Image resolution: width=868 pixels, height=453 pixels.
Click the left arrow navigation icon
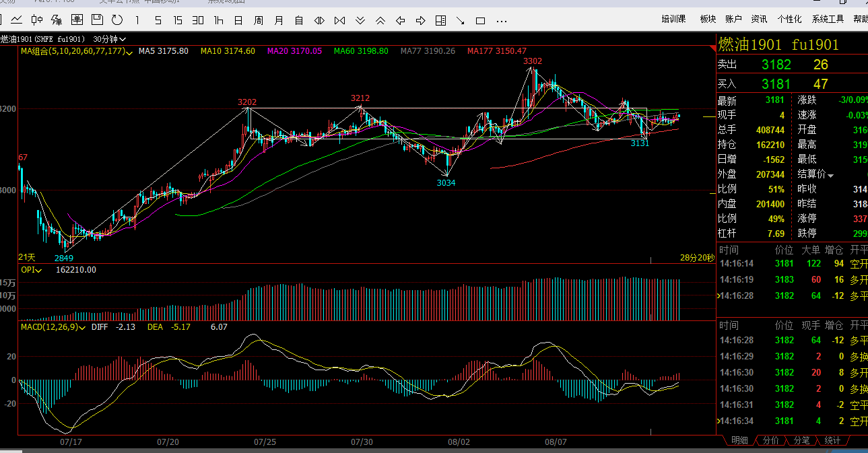(401, 20)
